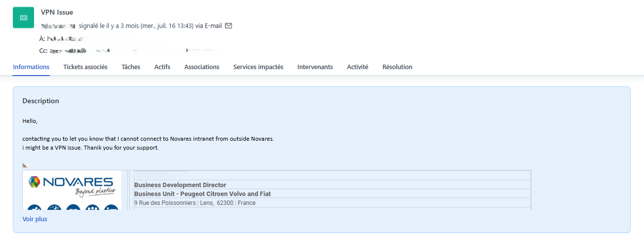Click the 'Hello,' greeting line

tap(30, 121)
